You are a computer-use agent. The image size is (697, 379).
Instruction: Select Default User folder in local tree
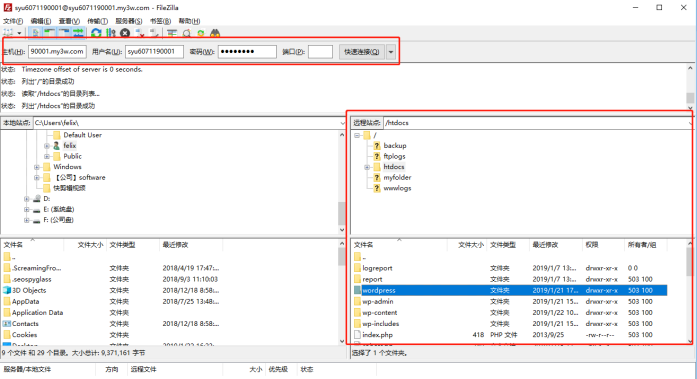click(x=82, y=135)
